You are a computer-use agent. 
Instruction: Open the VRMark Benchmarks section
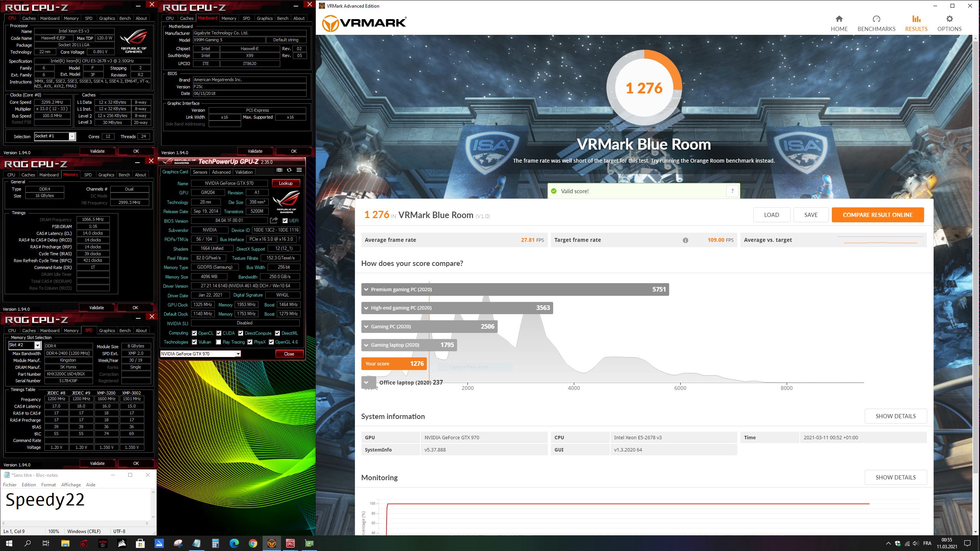tap(876, 23)
